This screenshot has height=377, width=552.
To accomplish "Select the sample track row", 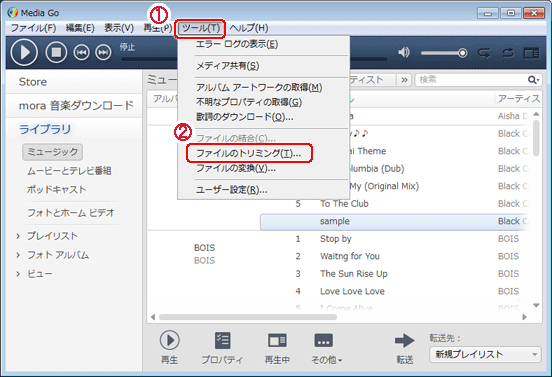I will [394, 221].
